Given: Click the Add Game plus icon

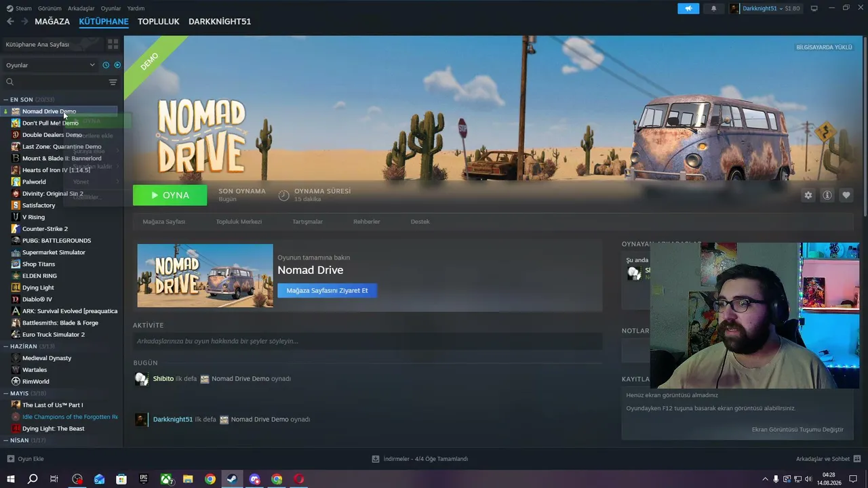Looking at the screenshot, I should tap(10, 459).
